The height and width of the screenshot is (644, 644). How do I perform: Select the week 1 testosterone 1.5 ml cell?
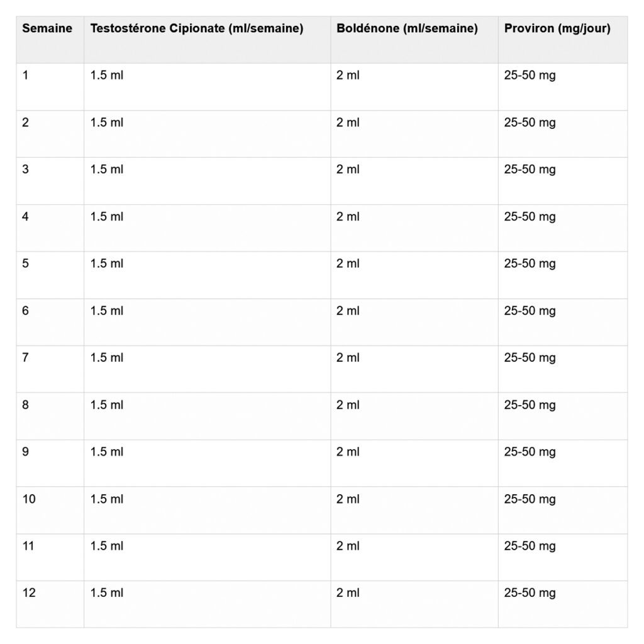pos(107,75)
